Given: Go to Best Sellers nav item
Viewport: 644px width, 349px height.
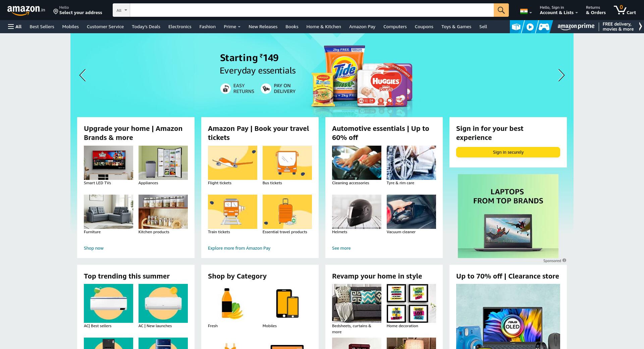Looking at the screenshot, I should click(42, 27).
